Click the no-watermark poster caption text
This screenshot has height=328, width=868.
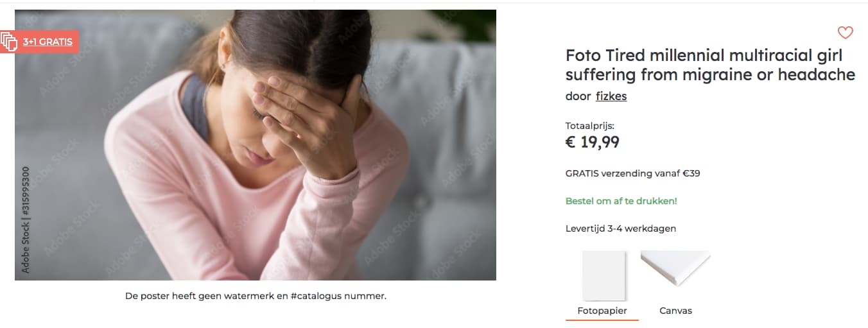coord(256,297)
